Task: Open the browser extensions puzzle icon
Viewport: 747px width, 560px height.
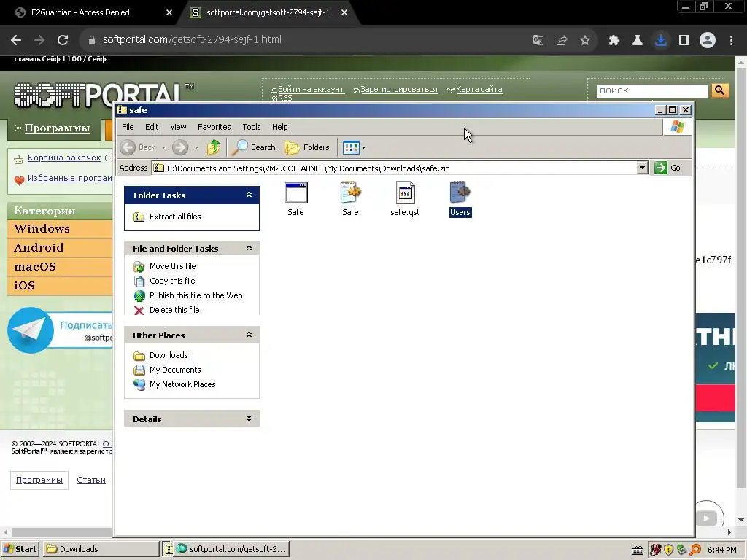Action: point(614,40)
